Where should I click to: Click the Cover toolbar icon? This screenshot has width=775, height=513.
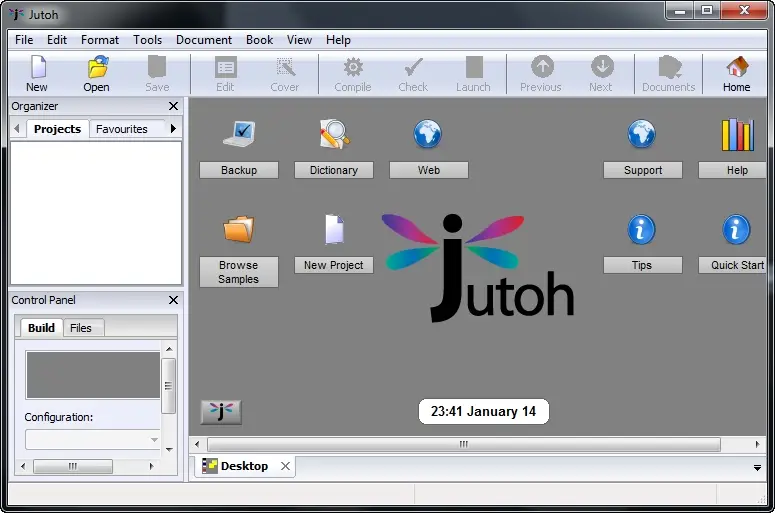[286, 67]
